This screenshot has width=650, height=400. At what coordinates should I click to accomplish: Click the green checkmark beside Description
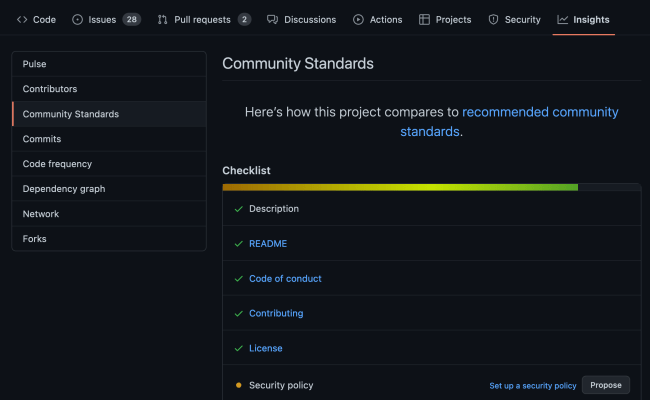[238, 209]
